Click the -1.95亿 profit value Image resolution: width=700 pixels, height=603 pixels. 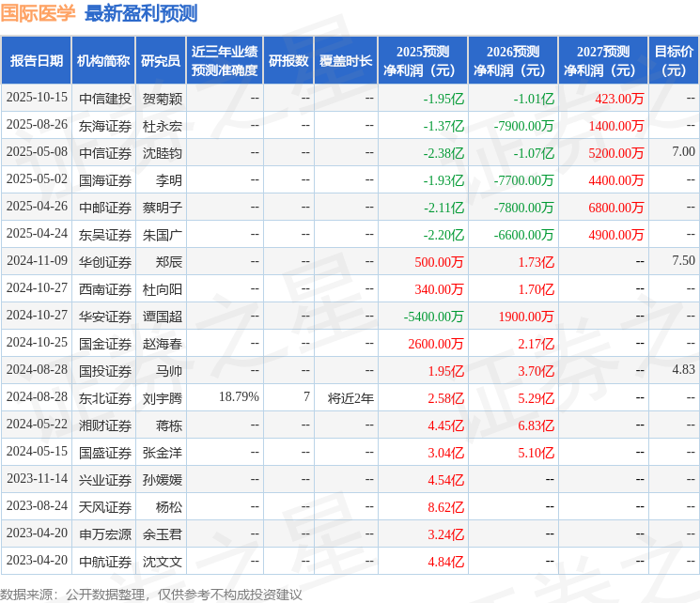pos(443,99)
